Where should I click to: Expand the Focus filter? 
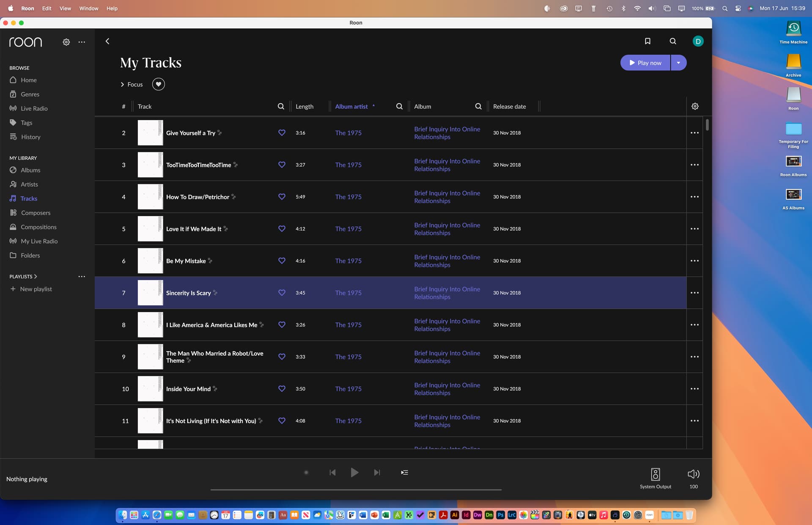132,85
